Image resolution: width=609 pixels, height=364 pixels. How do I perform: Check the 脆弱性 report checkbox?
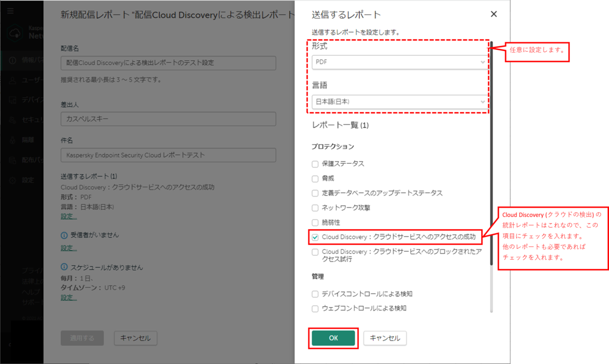(315, 221)
